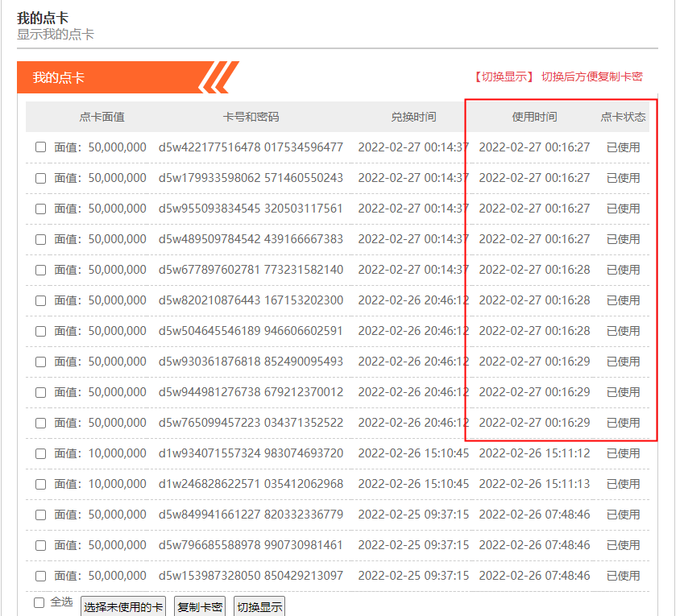The height and width of the screenshot is (616, 680).
Task: Click the red 【切换显示】 link
Action: 504,76
